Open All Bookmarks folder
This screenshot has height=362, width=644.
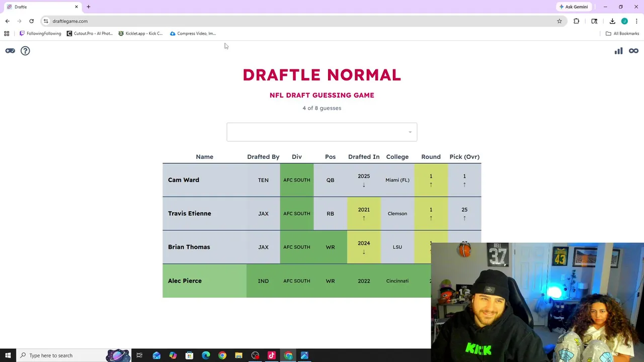(x=622, y=34)
